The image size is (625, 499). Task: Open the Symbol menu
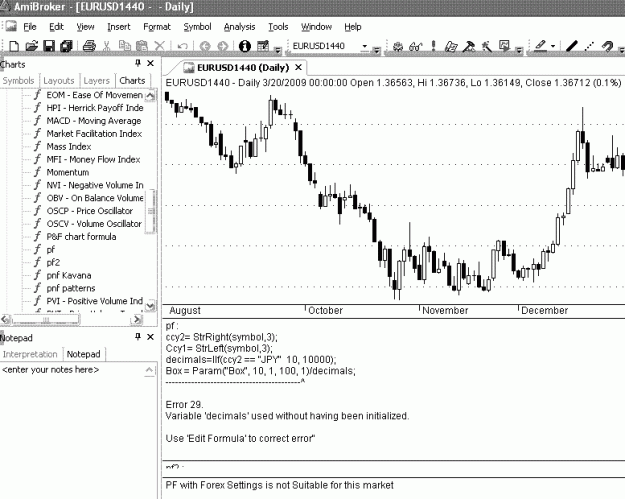(197, 27)
